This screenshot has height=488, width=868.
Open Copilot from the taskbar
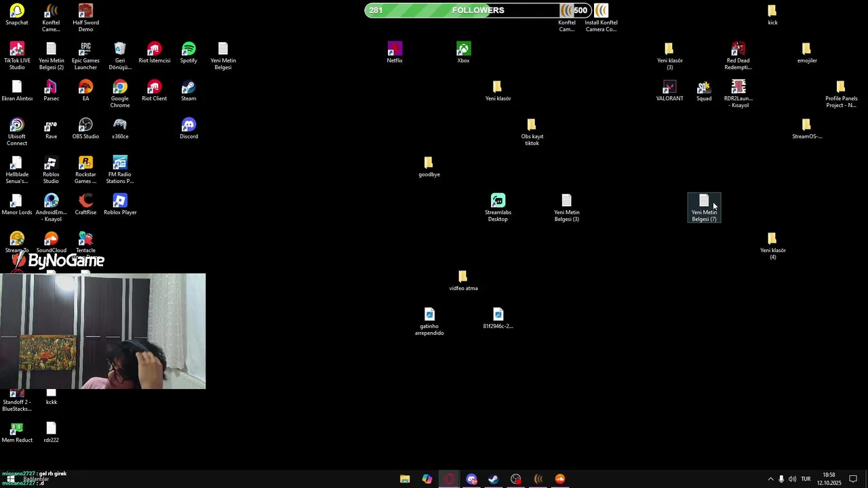[x=427, y=479]
